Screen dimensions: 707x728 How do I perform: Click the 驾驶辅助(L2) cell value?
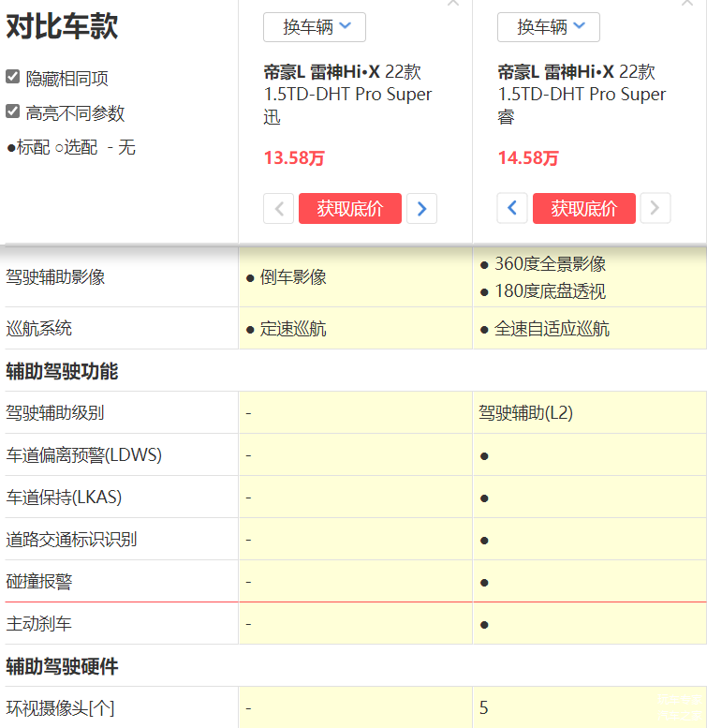[x=525, y=413]
